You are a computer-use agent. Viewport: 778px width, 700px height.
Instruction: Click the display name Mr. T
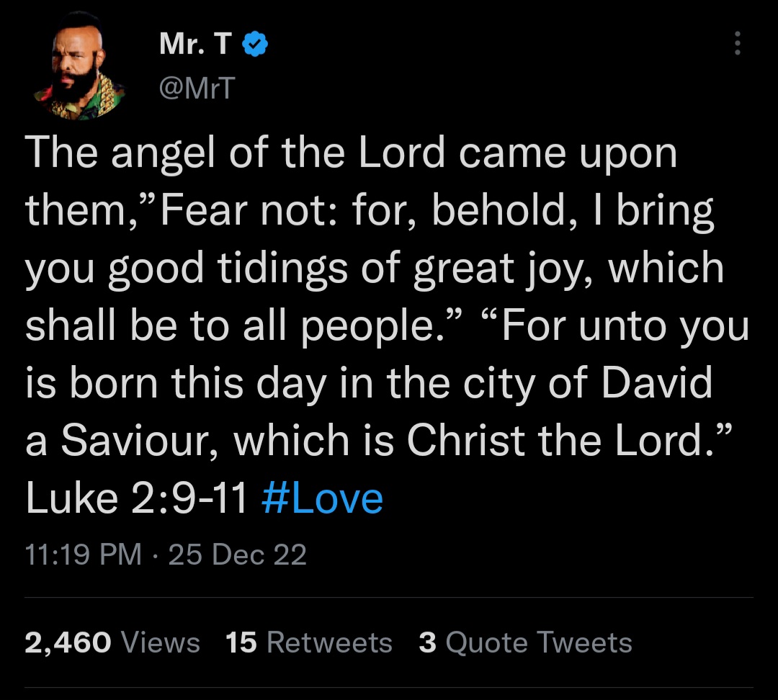[195, 43]
